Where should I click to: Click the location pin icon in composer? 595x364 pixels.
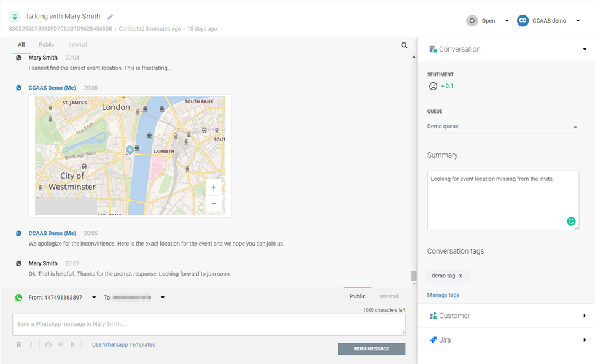point(60,345)
